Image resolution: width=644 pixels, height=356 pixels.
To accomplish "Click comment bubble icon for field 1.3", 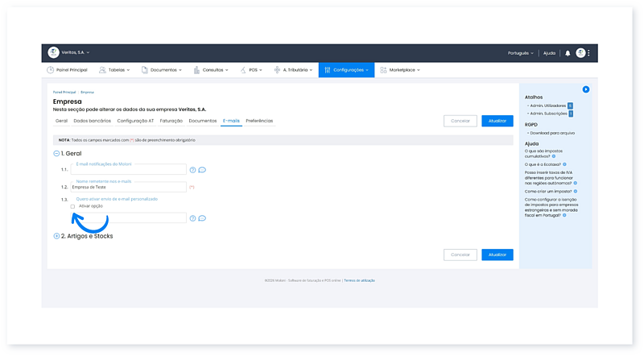I will coord(202,218).
